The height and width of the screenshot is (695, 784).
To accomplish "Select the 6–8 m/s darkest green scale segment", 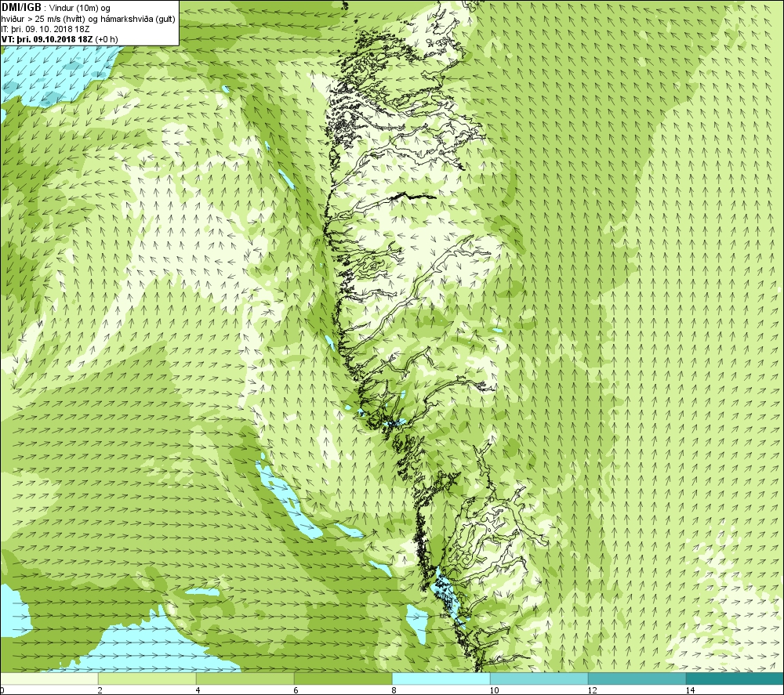I will pyautogui.click(x=343, y=679).
